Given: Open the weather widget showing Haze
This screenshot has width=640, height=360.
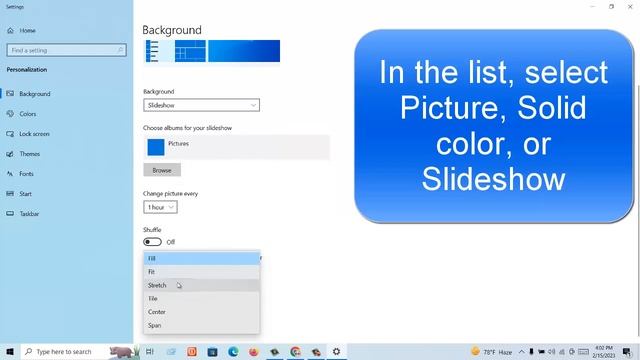Looking at the screenshot, I should [x=491, y=351].
